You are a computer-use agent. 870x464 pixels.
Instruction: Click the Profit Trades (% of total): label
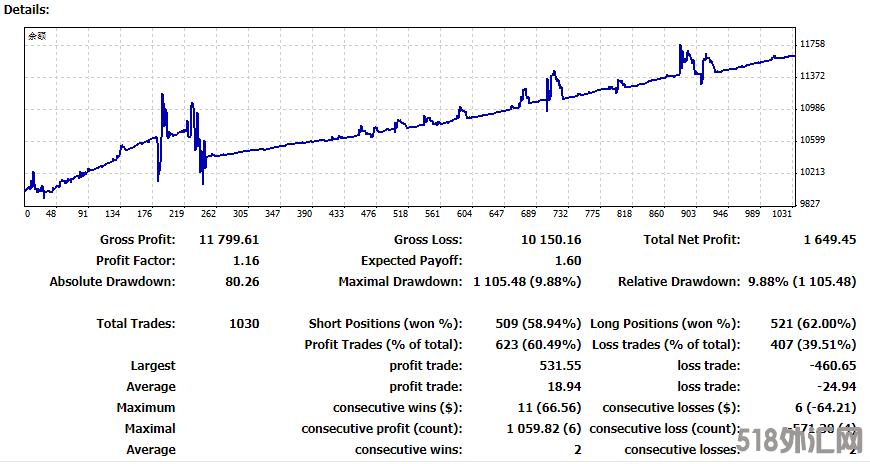[383, 345]
